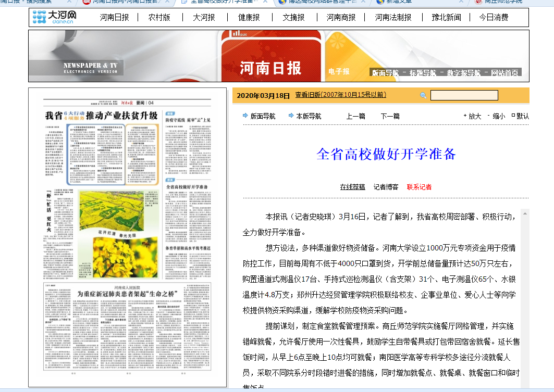The height and width of the screenshot is (392, 554).
Task: Click the 花开烂漫 rapeseed field photo on the page
Action: click(x=112, y=211)
